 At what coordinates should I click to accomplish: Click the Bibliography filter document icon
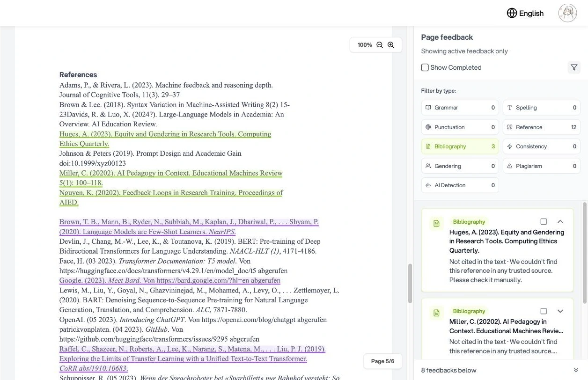(428, 146)
